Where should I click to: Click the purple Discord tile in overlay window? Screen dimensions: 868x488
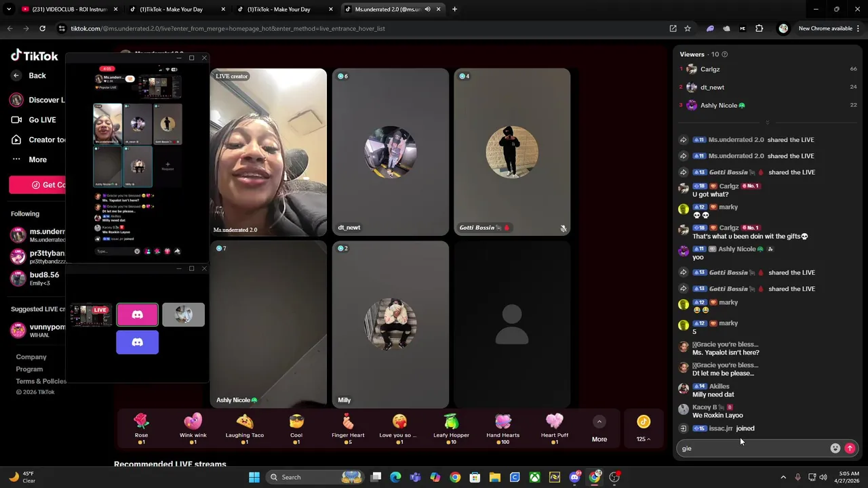137,342
